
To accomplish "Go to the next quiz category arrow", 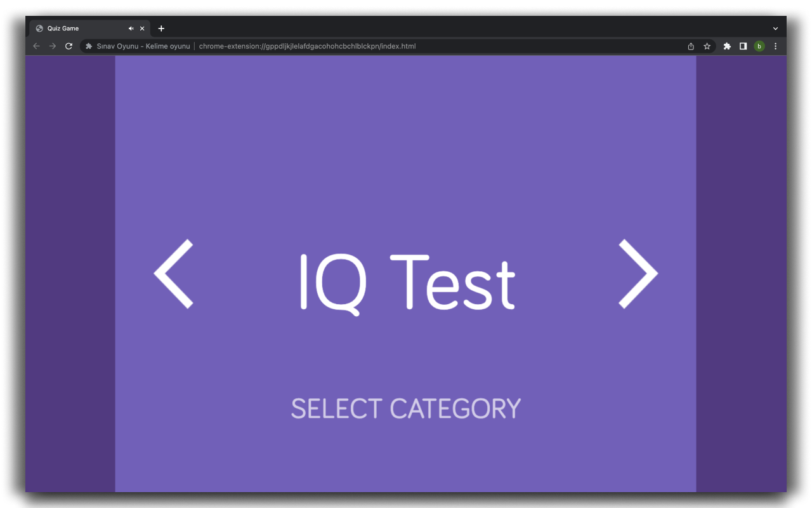I will (638, 274).
